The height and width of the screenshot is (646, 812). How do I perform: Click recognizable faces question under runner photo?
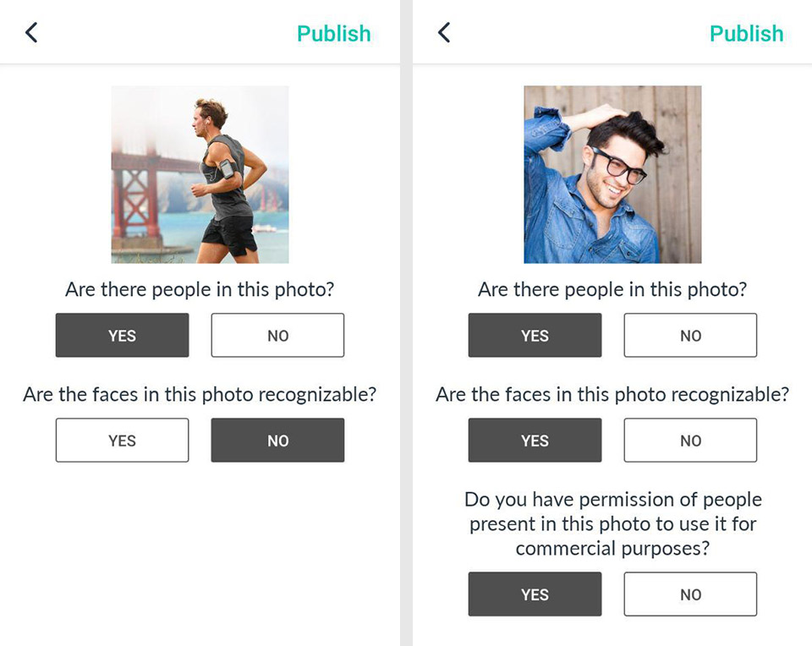[x=200, y=395]
